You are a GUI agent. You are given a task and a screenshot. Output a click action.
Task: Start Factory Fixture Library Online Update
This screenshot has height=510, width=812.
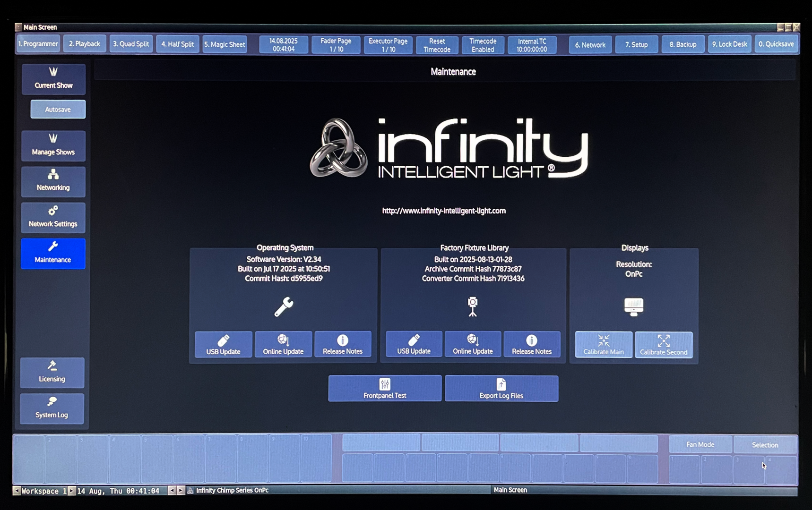[x=473, y=344]
